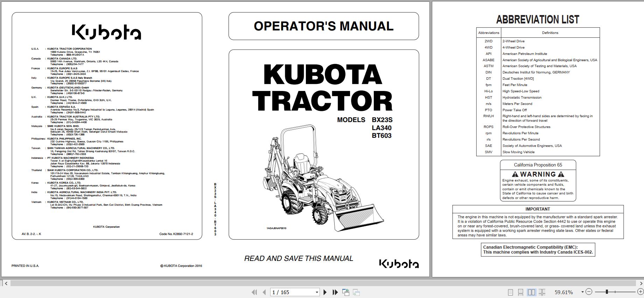Click the Definitions column header

pos(550,33)
